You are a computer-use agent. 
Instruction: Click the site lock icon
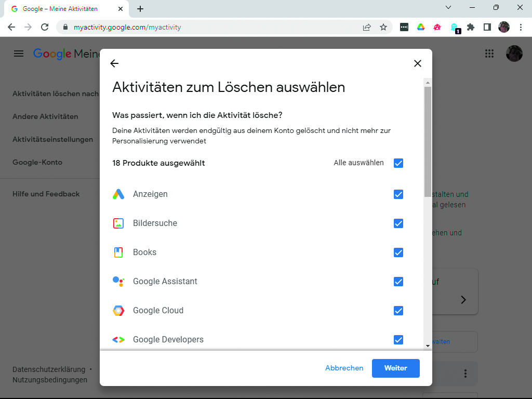click(65, 27)
